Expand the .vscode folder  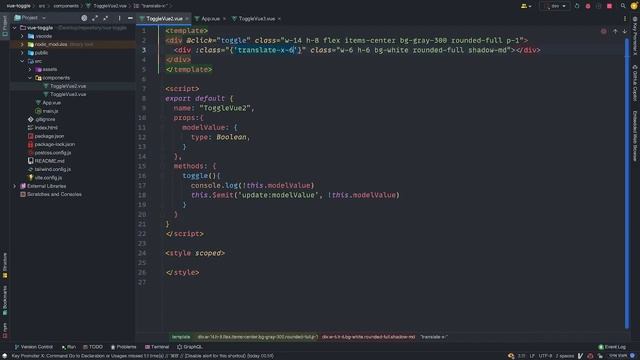22,36
